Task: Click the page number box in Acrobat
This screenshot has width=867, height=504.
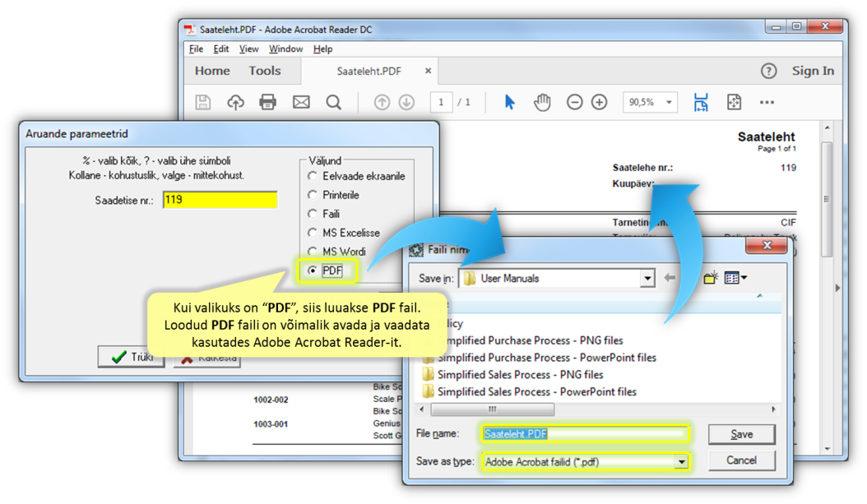Action: tap(441, 102)
